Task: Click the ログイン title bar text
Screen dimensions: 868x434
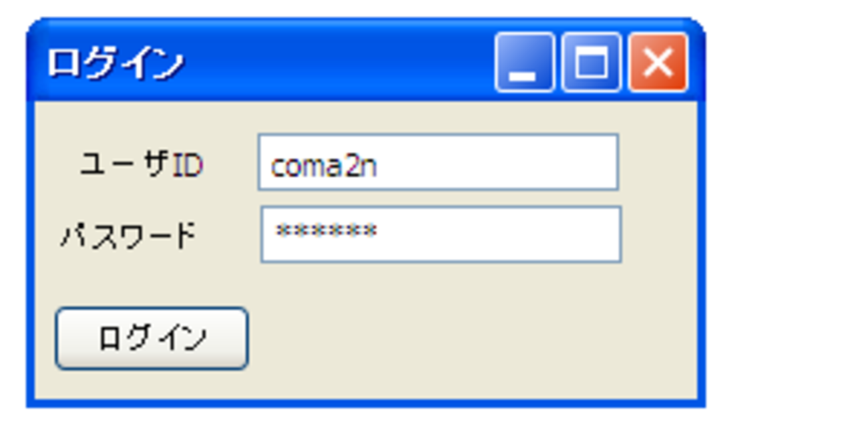Action: coord(115,64)
